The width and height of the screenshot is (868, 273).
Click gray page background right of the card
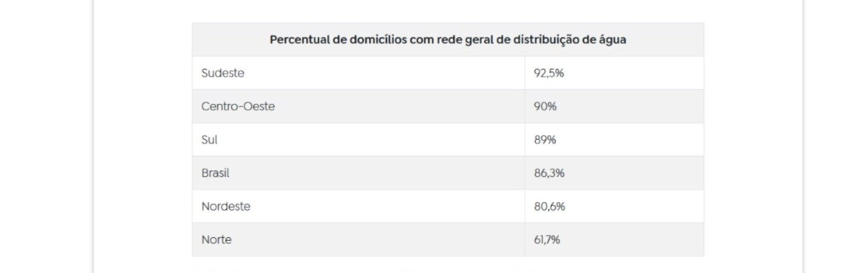coord(836,140)
